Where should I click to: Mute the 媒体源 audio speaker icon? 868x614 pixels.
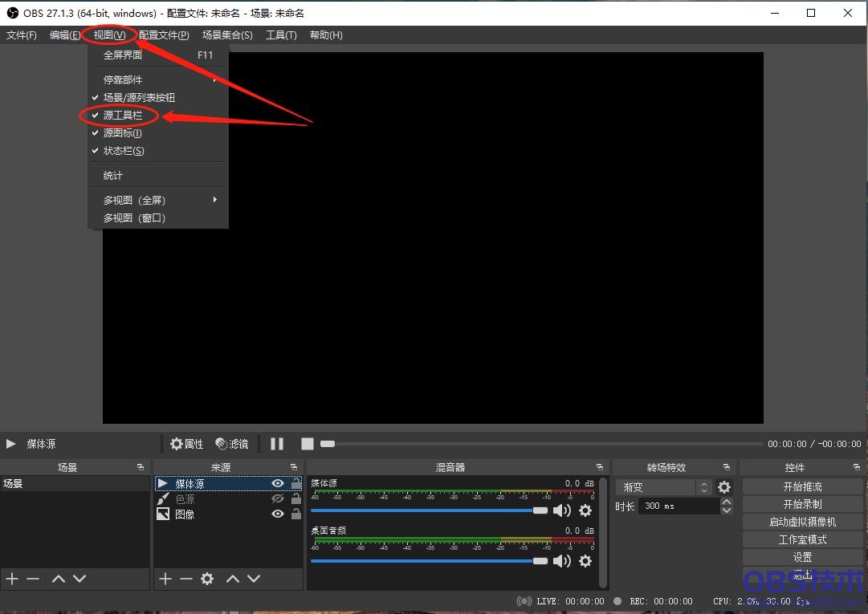point(561,510)
